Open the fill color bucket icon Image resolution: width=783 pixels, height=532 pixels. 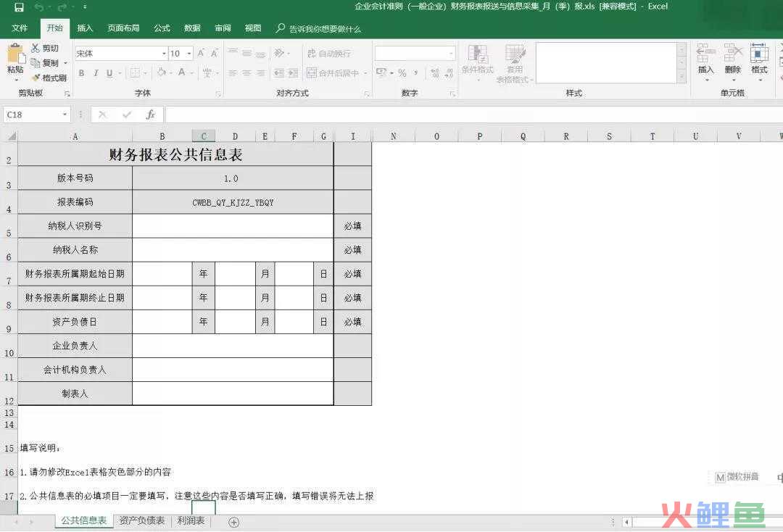point(160,72)
